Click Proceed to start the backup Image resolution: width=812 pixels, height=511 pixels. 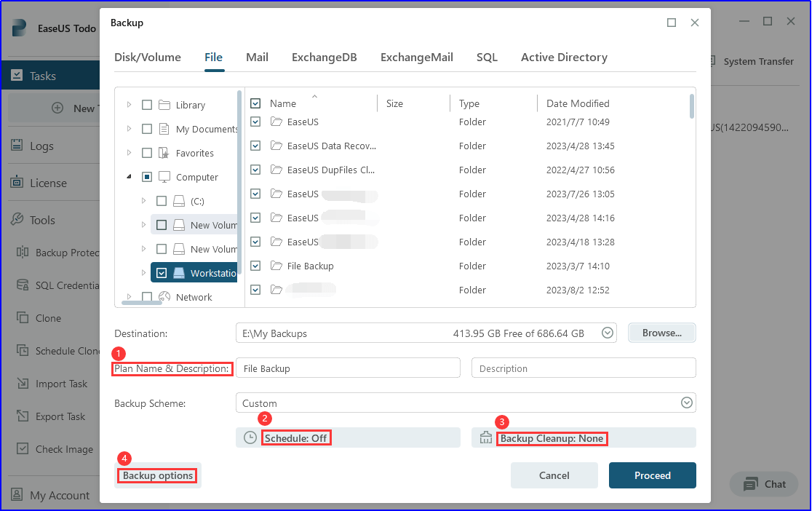(652, 475)
